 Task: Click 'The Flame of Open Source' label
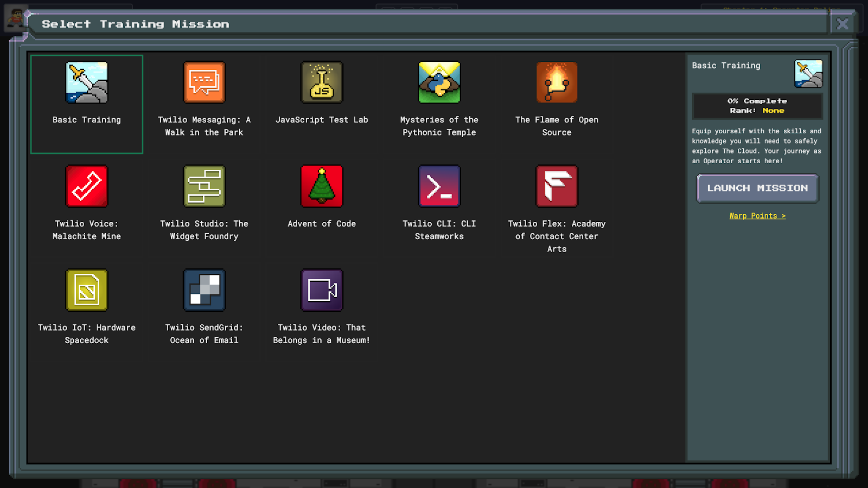tap(557, 126)
